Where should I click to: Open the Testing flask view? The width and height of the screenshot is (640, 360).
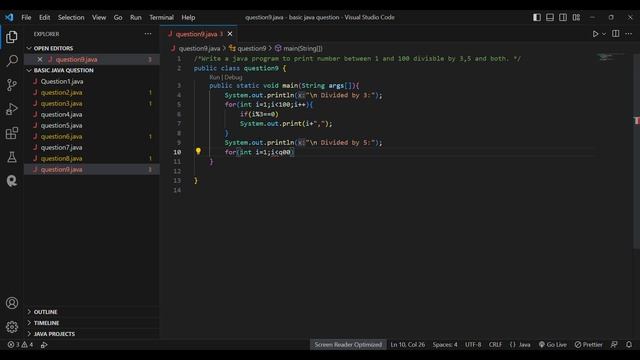pos(12,157)
